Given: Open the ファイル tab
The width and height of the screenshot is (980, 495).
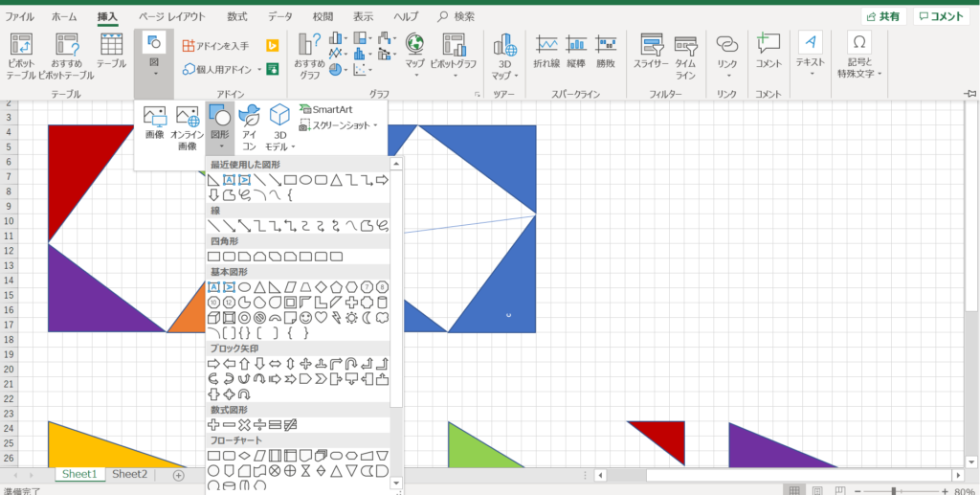Looking at the screenshot, I should 19,17.
